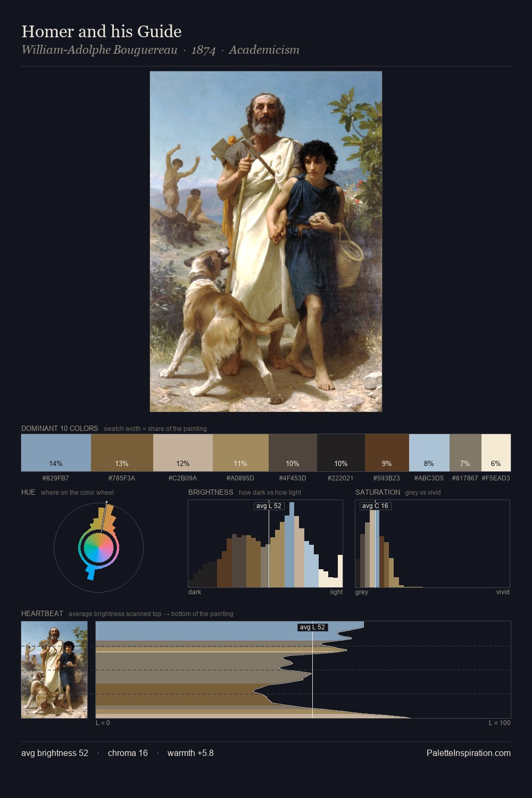Click the 'avg L 52' label in Heartbeat chart
Screen dimensions: 532x798
click(312, 627)
